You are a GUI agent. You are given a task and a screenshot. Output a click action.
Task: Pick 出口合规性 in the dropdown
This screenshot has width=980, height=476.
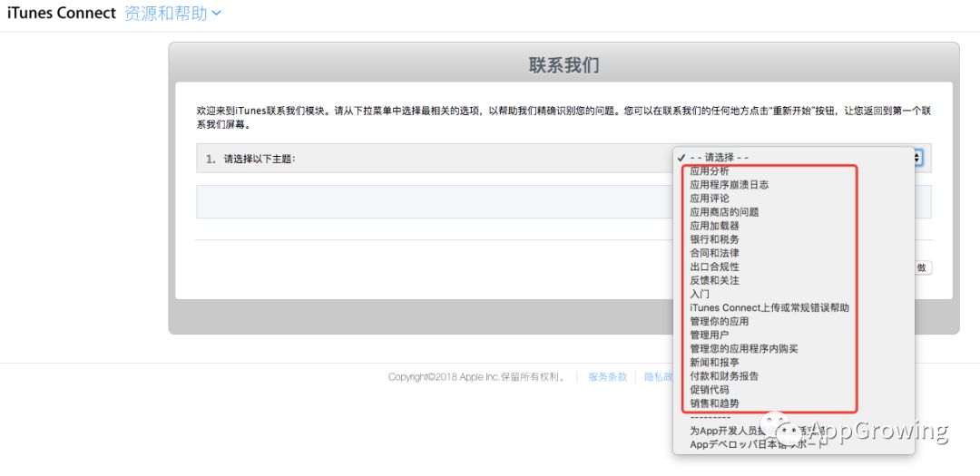[x=794, y=267]
